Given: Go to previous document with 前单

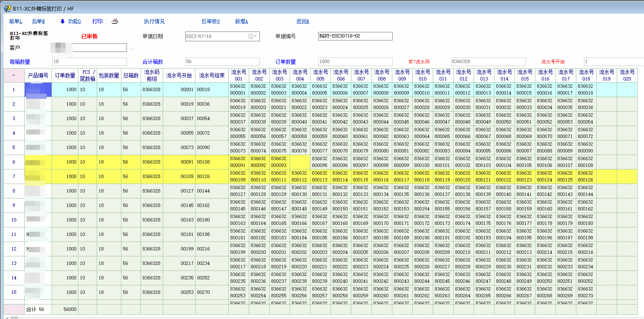Looking at the screenshot, I should (x=16, y=22).
